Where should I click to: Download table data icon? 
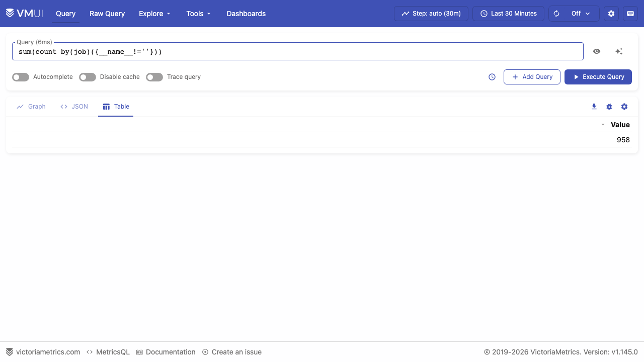click(594, 107)
